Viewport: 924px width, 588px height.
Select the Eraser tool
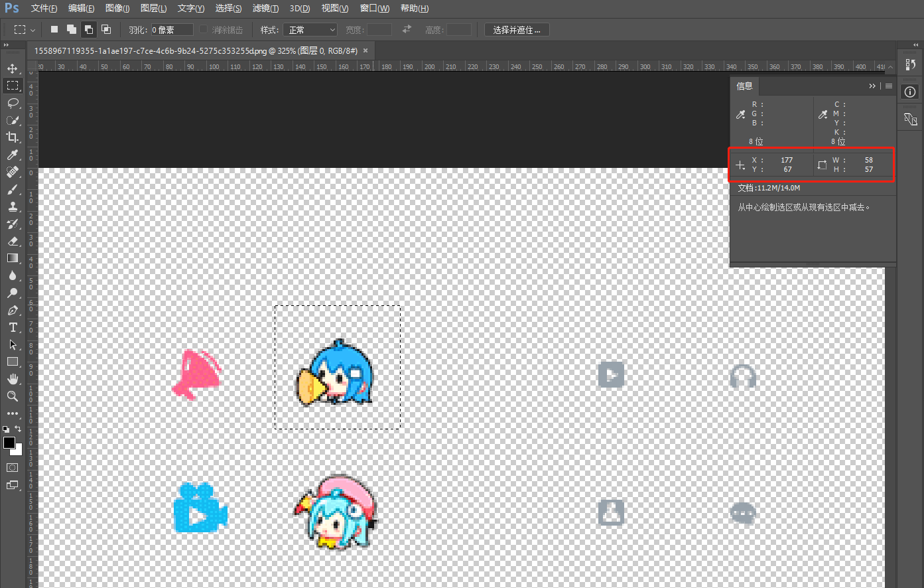pos(13,241)
